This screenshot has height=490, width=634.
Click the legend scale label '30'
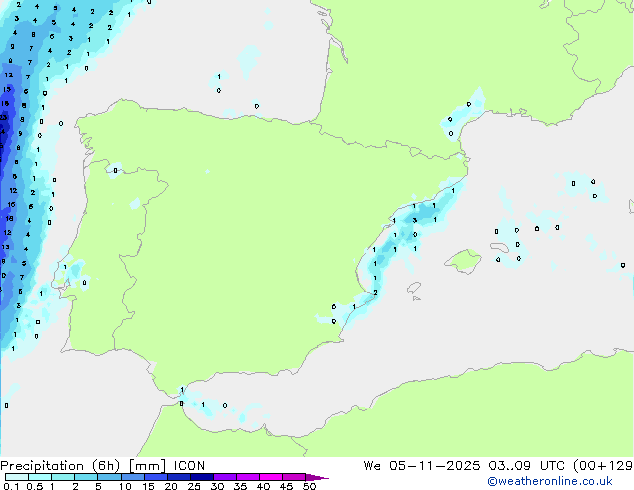click(x=217, y=486)
